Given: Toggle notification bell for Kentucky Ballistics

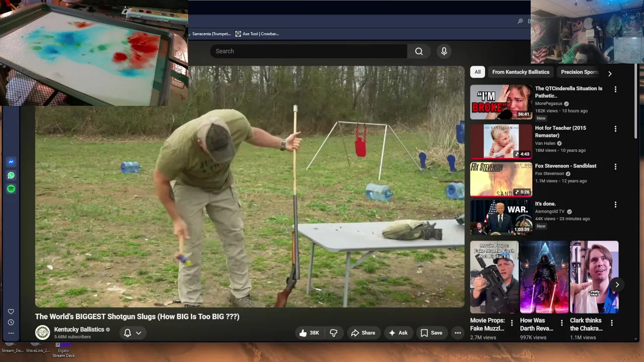Looking at the screenshot, I should tap(127, 333).
